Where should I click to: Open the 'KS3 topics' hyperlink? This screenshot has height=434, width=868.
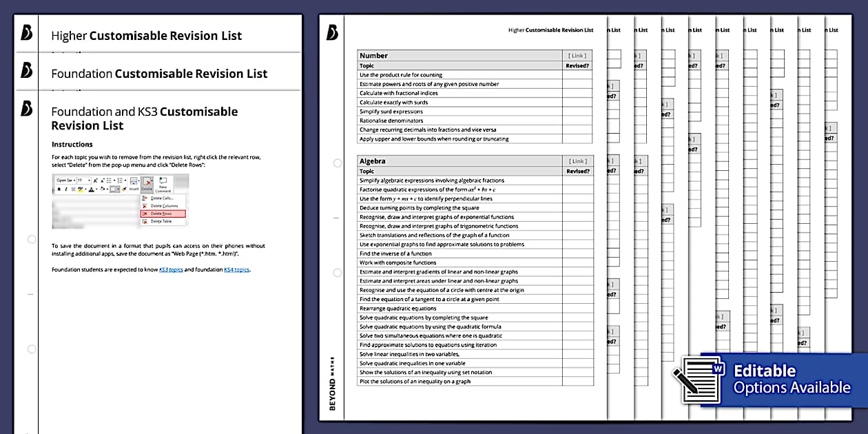point(171,269)
